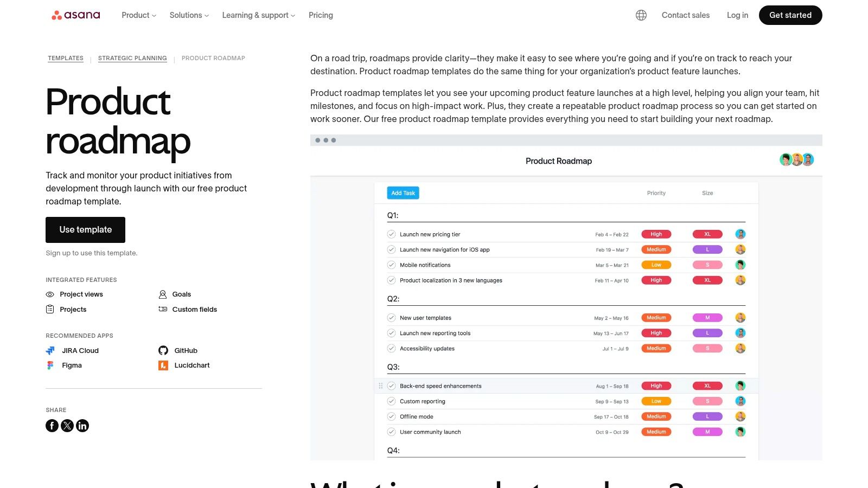Toggle completion on 'Offline mode' task
Screen dimensions: 868x488
[391, 416]
